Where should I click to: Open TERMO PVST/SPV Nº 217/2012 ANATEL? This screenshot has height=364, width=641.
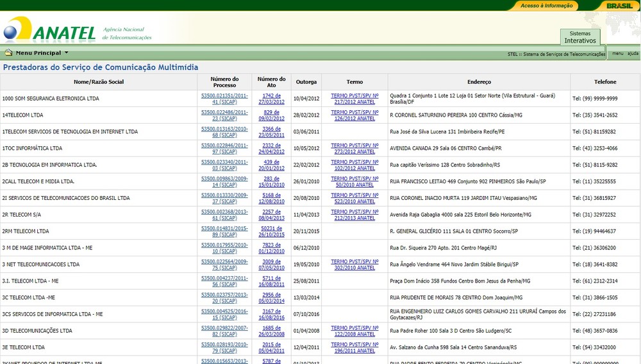click(x=354, y=99)
